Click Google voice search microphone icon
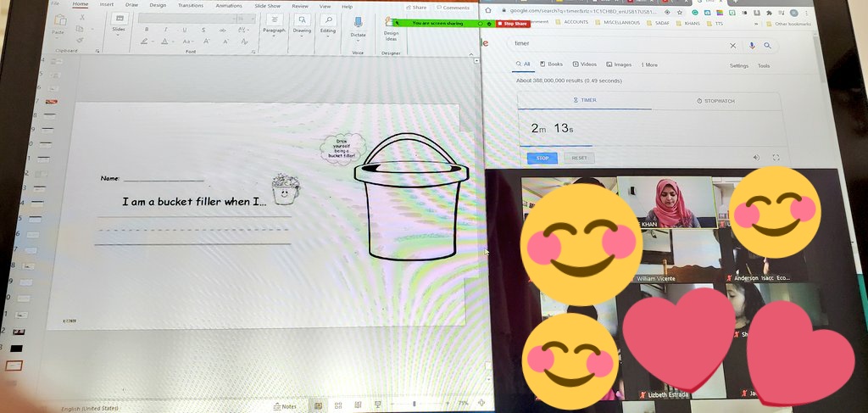 (x=752, y=46)
